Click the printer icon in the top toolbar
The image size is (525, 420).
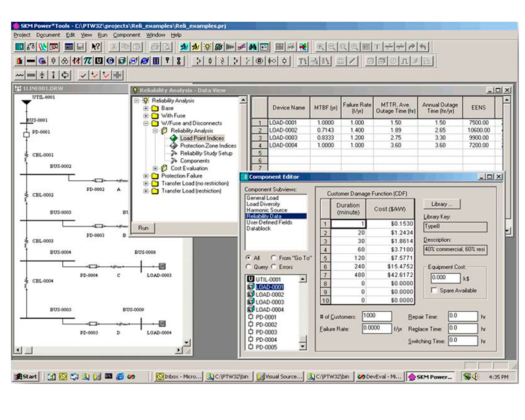pyautogui.click(x=155, y=47)
